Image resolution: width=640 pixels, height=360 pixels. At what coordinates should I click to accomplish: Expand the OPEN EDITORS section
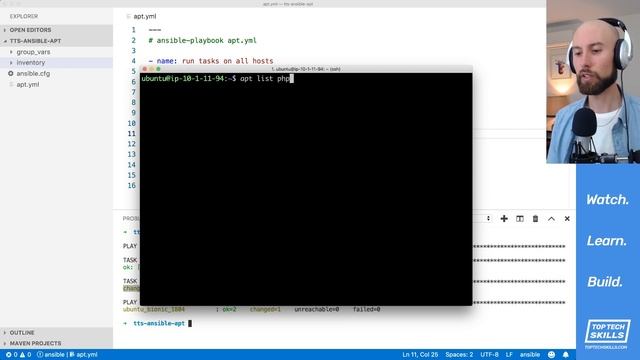click(x=56, y=30)
